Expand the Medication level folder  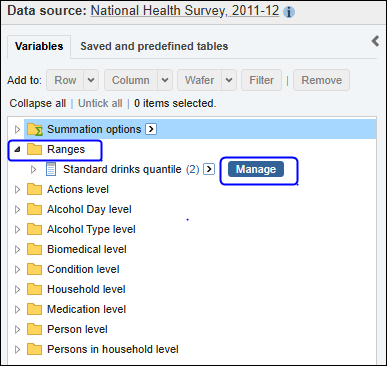click(x=17, y=309)
